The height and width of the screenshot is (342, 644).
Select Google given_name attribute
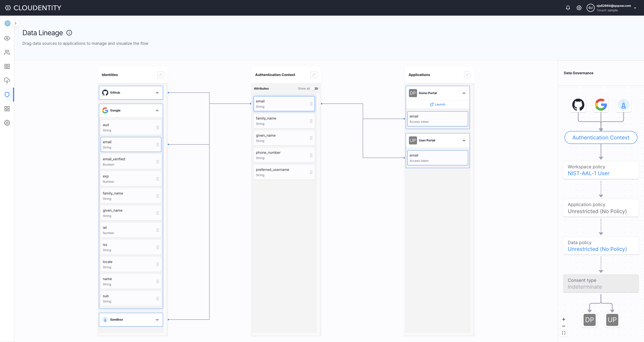tap(131, 213)
